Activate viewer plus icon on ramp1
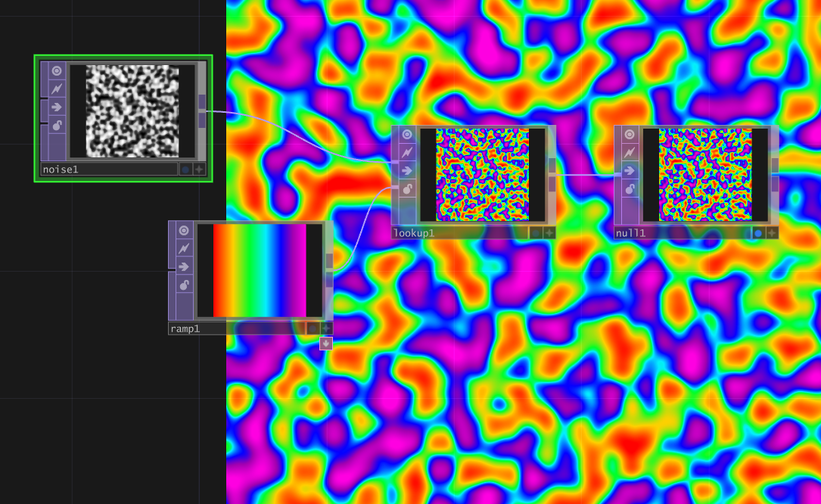 point(326,328)
